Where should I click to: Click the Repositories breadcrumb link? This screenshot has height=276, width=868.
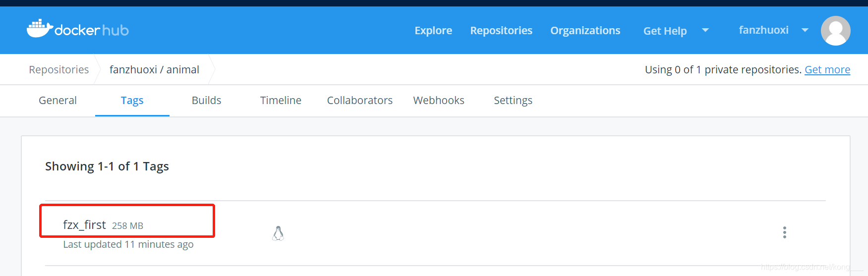tap(59, 70)
